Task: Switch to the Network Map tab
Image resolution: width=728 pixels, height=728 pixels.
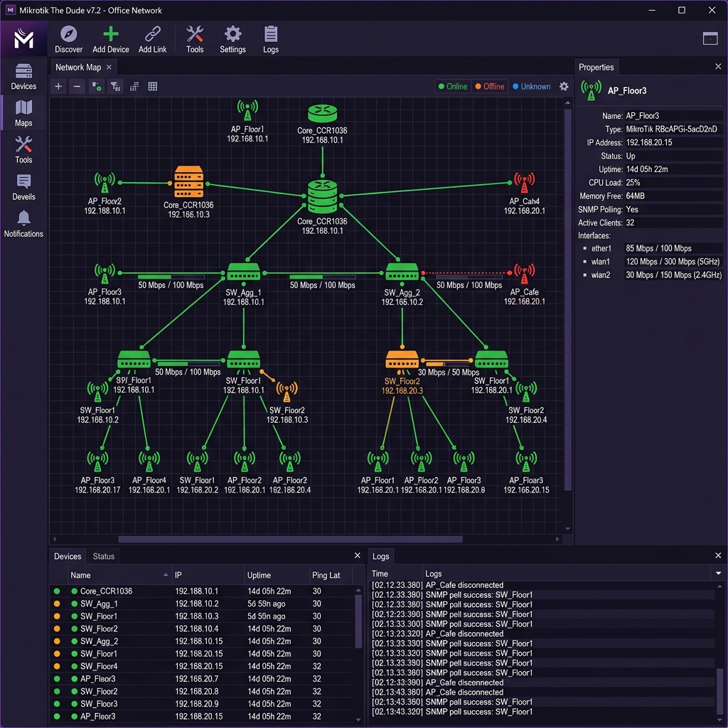Action: click(78, 68)
